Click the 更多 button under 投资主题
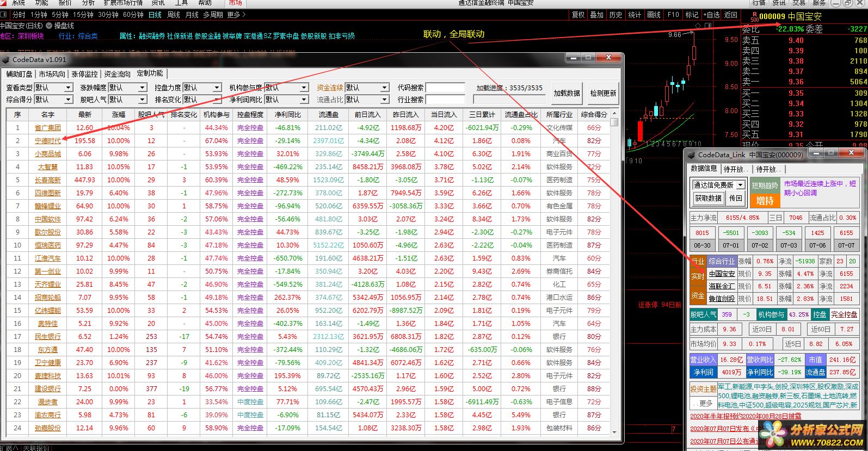Viewport: 868px width, 451px height. 703,403
